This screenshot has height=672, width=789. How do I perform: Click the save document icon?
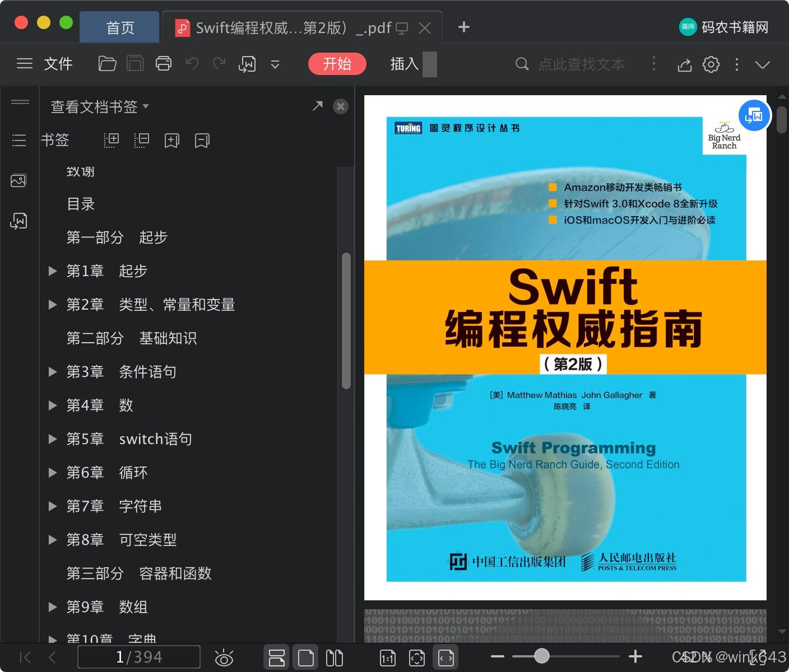pos(135,64)
